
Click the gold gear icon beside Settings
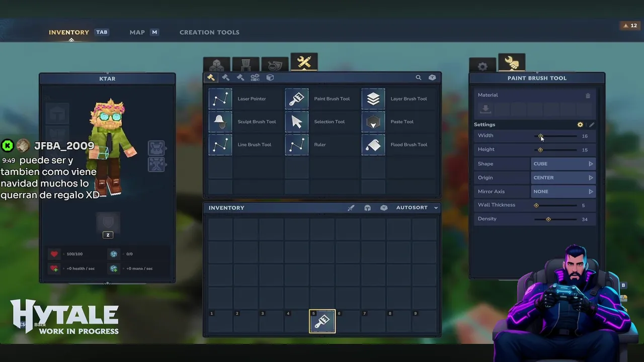click(x=580, y=125)
